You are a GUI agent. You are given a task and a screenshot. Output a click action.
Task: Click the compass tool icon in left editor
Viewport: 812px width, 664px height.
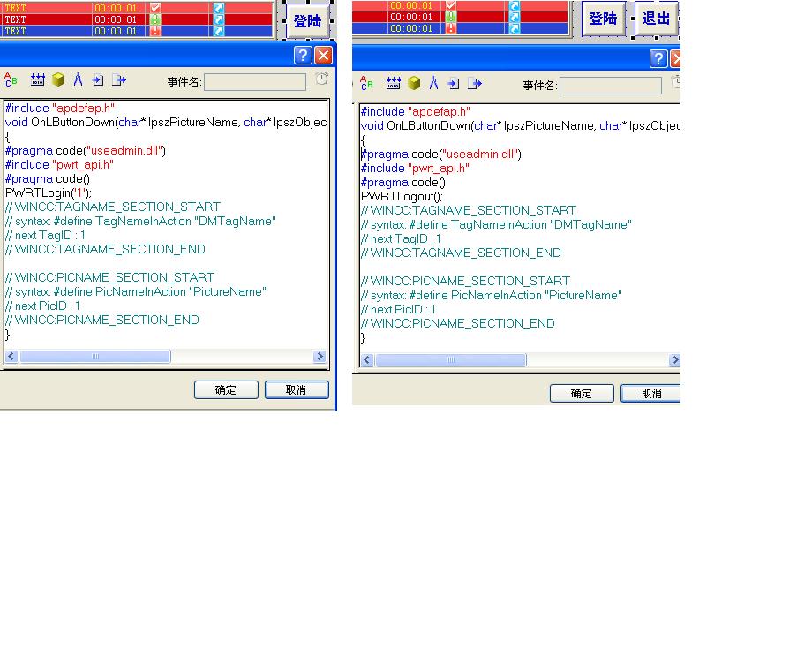(x=79, y=79)
